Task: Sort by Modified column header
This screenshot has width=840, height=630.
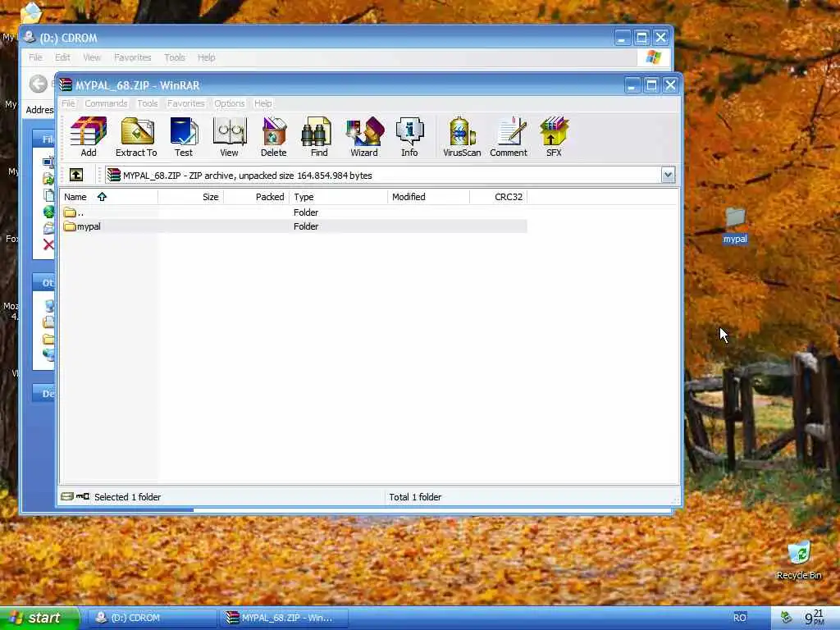Action: tap(428, 197)
